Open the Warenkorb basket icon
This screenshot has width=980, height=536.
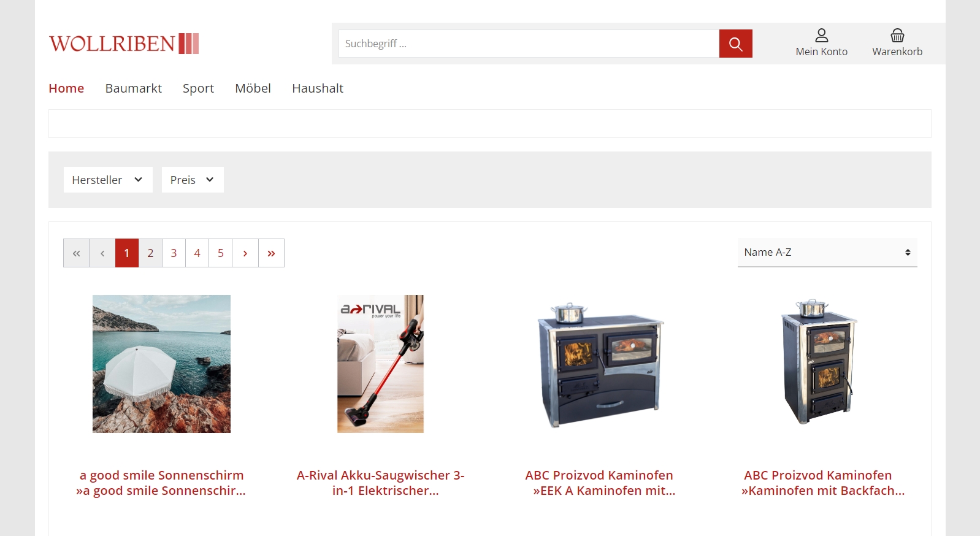897,36
